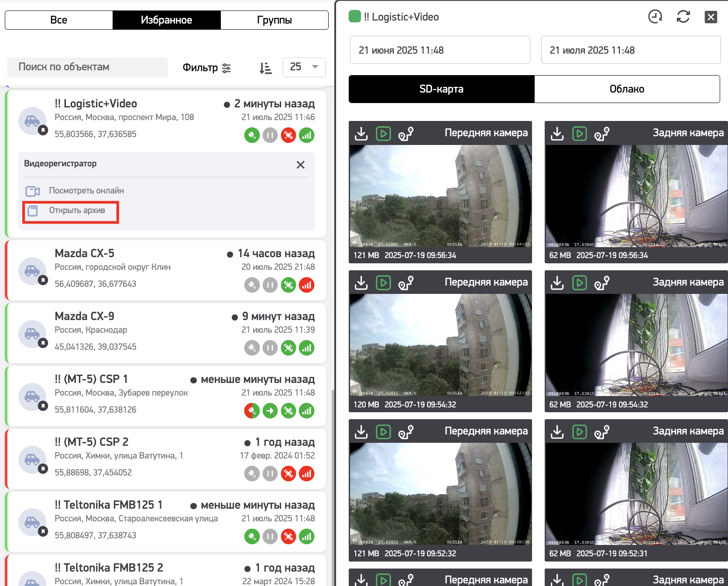Click car avatar of Mazda CX-5
Viewport: 728px width, 586px height.
pyautogui.click(x=32, y=271)
